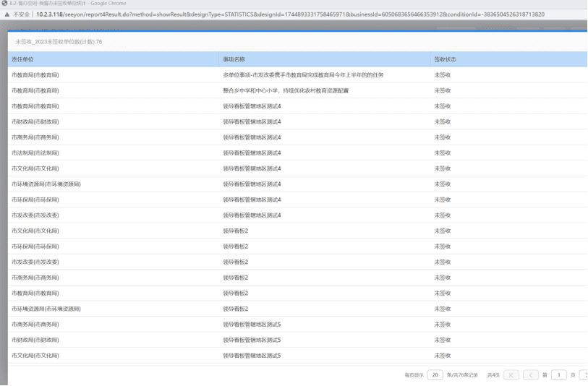Click 市教育局 in the 领导看板2 row

35,293
